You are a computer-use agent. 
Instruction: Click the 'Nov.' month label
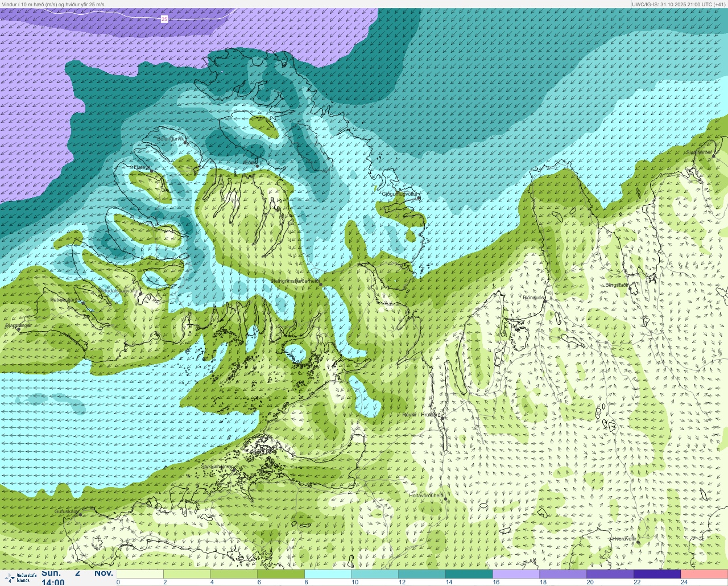coord(104,573)
